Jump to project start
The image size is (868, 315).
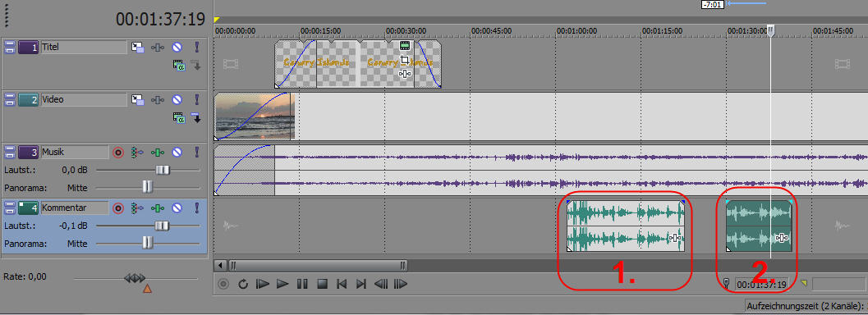click(342, 284)
